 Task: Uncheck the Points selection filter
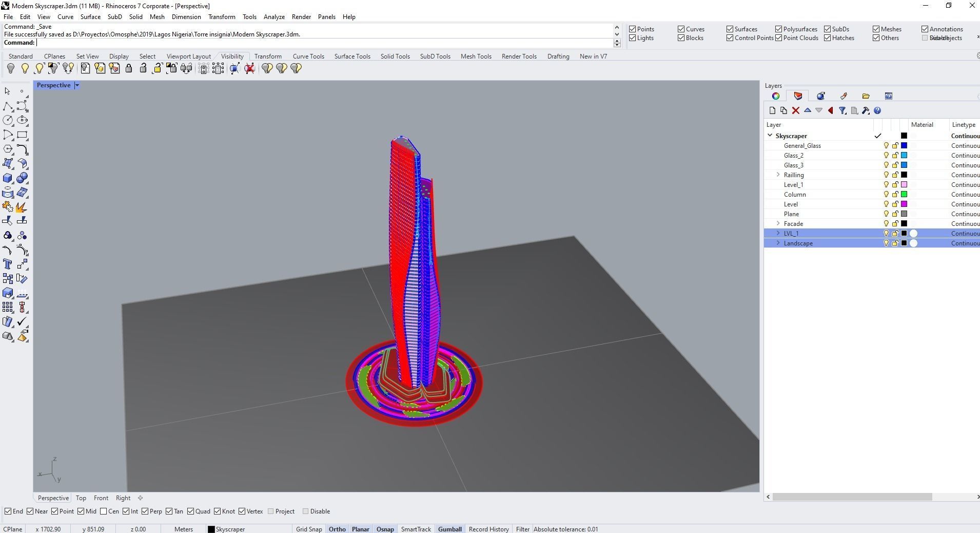point(633,29)
